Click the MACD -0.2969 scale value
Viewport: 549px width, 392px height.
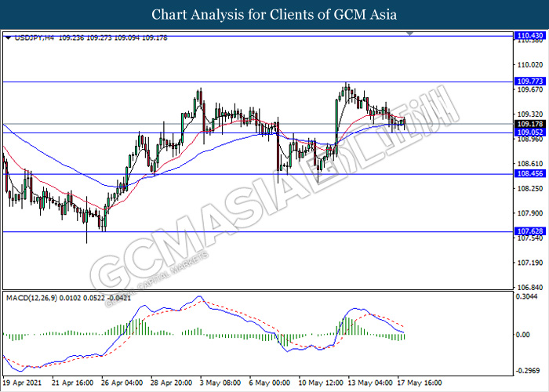pyautogui.click(x=528, y=371)
